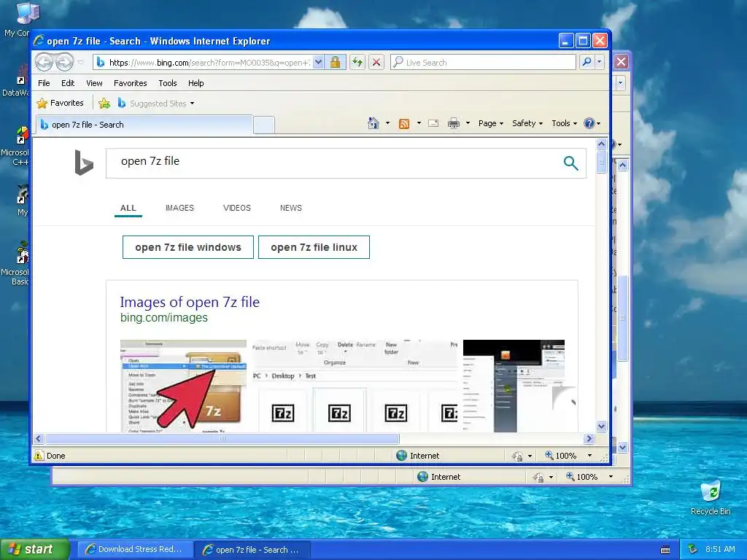Image resolution: width=747 pixels, height=560 pixels.
Task: Switch to the IMAGES tab
Action: pos(179,208)
